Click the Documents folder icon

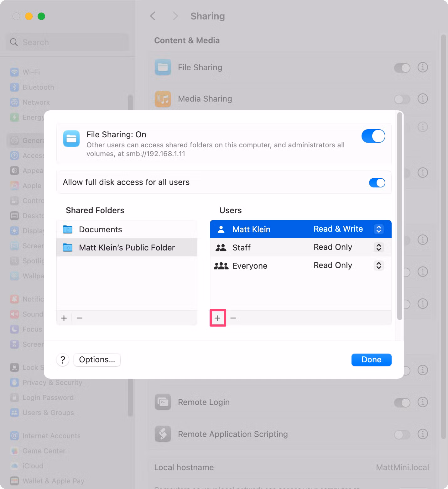68,229
